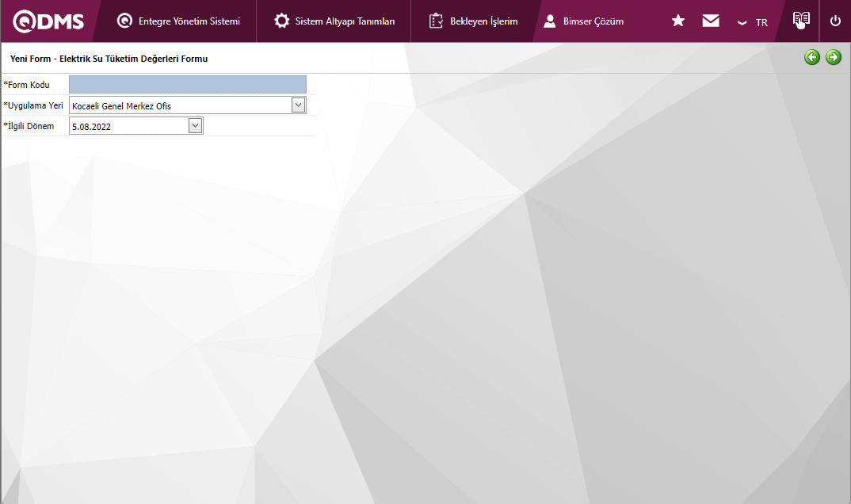851x504 pixels.
Task: Click the *Form Kodu label
Action: tap(27, 85)
